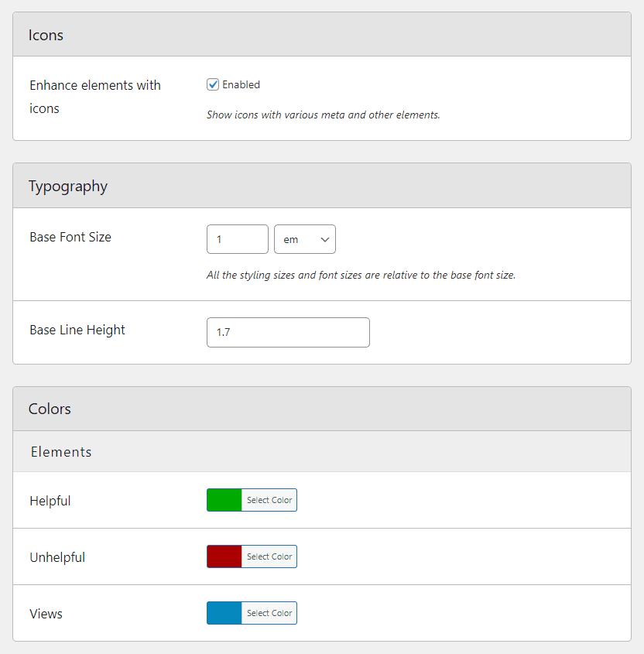
Task: Click the 'Base Font Size' label
Action: point(70,237)
